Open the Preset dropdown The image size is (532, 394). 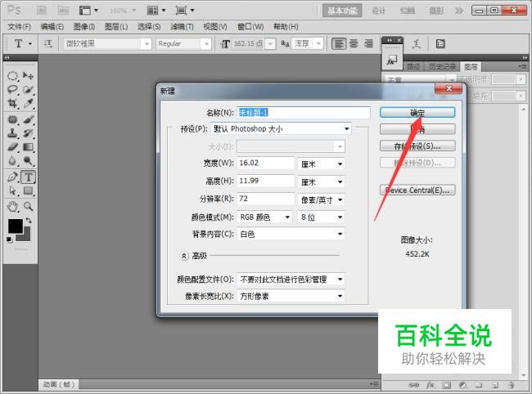pyautogui.click(x=281, y=128)
